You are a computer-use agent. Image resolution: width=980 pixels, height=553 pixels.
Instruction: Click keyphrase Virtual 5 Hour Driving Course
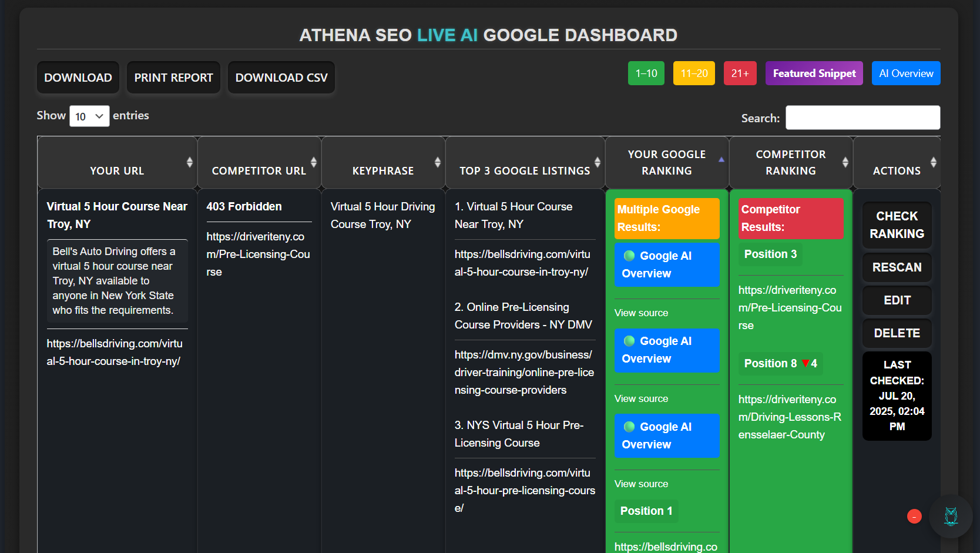click(382, 216)
